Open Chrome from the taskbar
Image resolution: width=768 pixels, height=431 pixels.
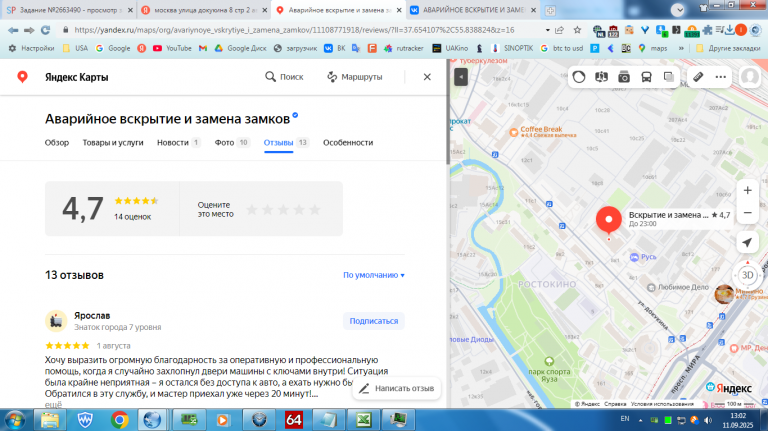click(120, 420)
